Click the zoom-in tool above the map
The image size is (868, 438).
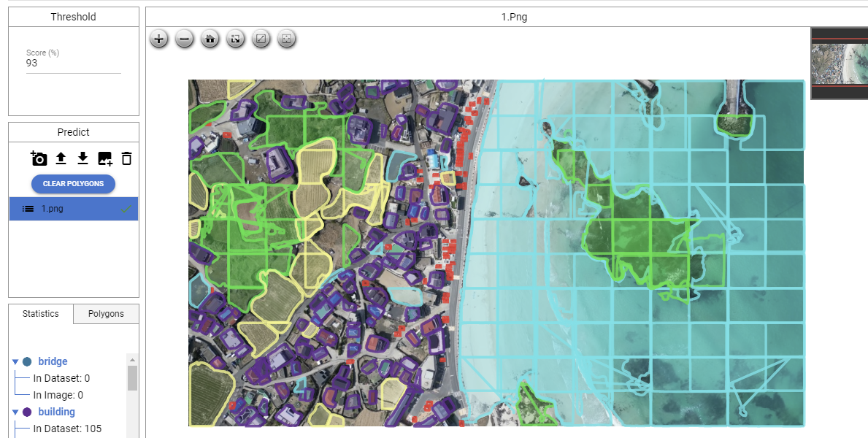point(158,39)
